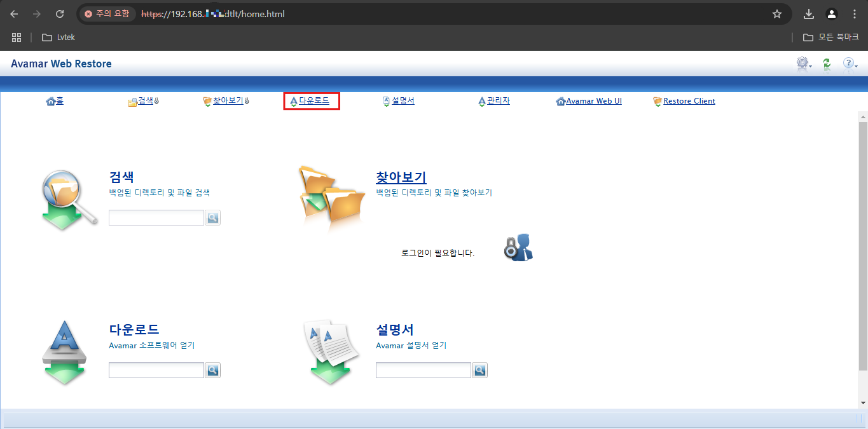Viewport: 868px width, 429px height.
Task: Open the 설명서 nav link
Action: click(x=403, y=101)
